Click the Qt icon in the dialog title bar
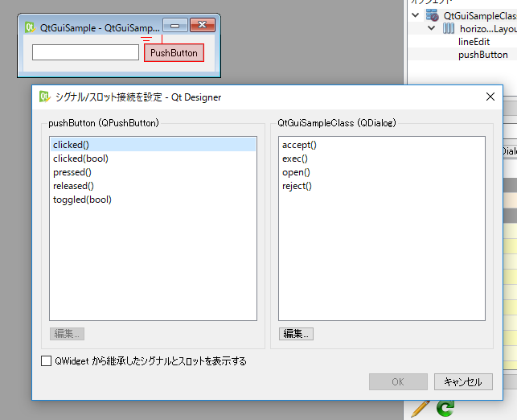 tap(44, 97)
